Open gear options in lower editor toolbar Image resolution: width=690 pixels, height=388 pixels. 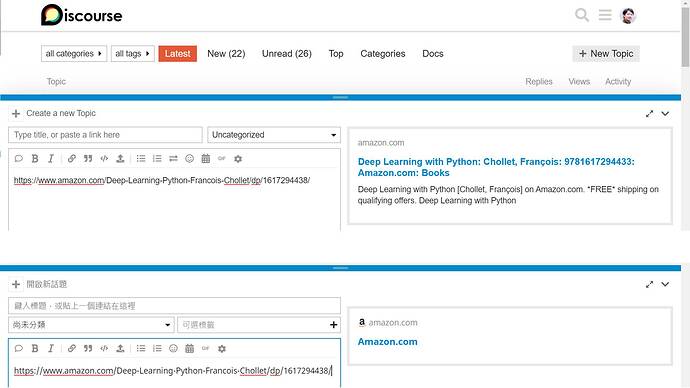[x=222, y=348]
